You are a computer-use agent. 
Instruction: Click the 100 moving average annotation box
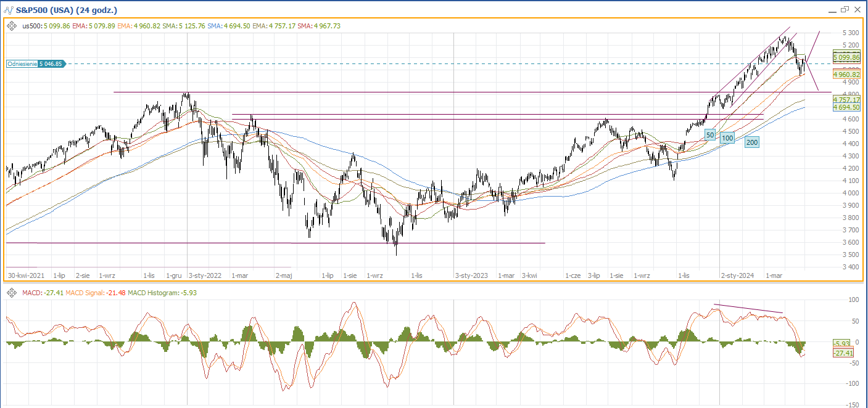pos(728,138)
